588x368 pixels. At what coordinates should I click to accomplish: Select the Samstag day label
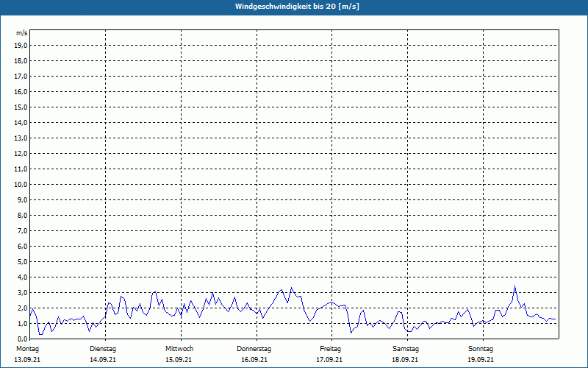[x=406, y=349]
